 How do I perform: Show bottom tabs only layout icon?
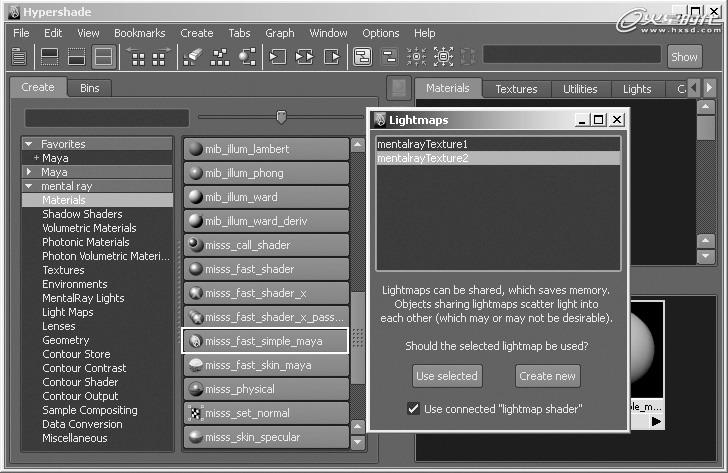point(76,57)
